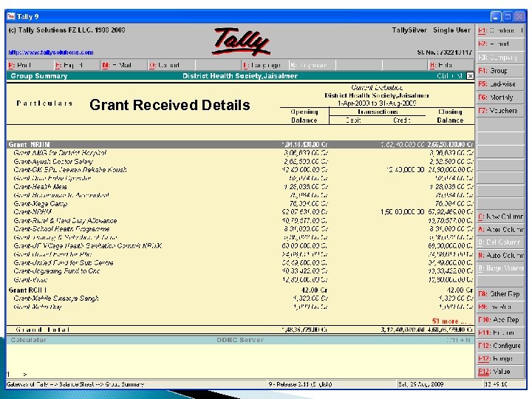The image size is (532, 399).
Task: Select Grant-Rural & Hard Duty Allowance row
Action: 240,220
